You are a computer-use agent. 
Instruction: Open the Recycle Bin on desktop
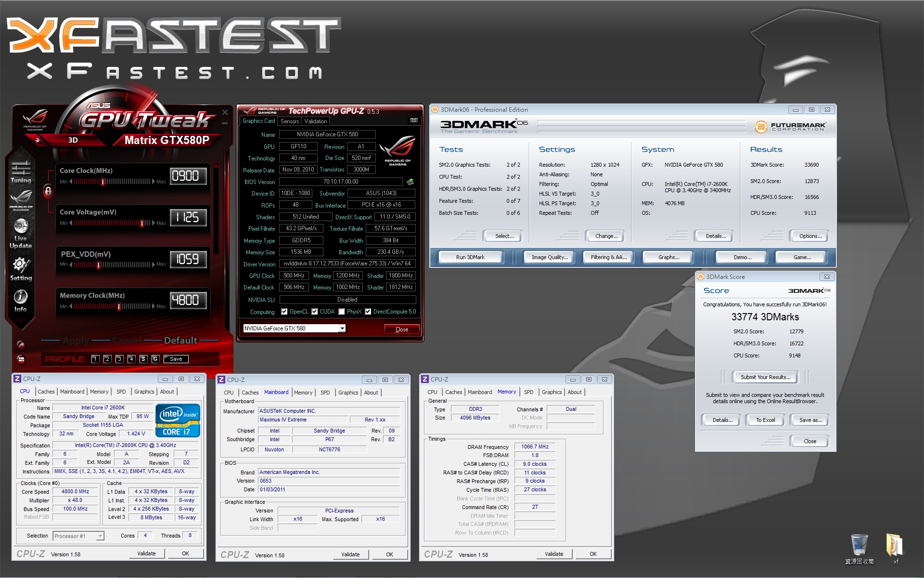pyautogui.click(x=859, y=545)
